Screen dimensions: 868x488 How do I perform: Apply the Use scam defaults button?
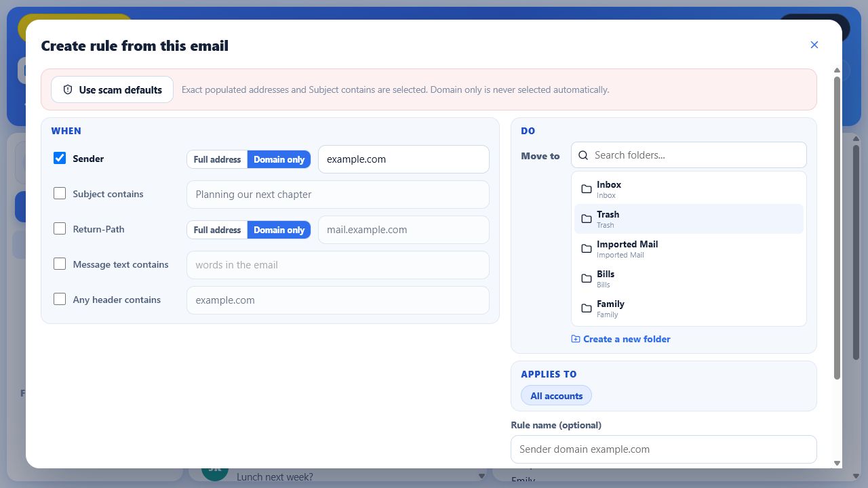(112, 89)
